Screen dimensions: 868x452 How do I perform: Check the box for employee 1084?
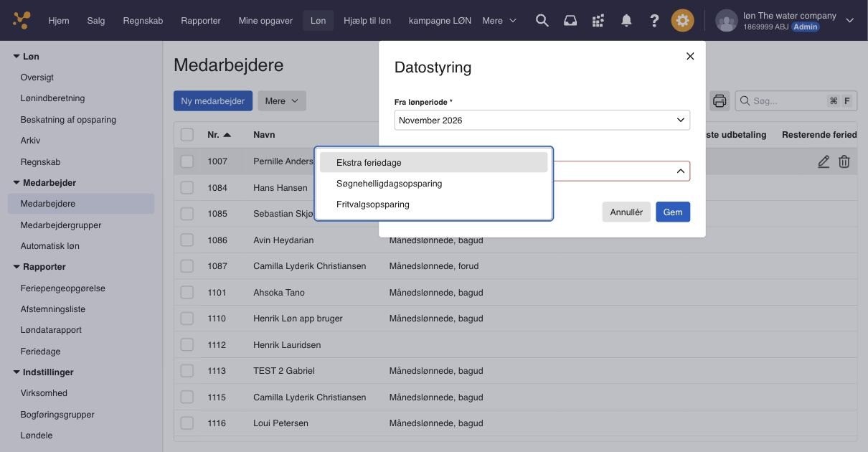(187, 188)
